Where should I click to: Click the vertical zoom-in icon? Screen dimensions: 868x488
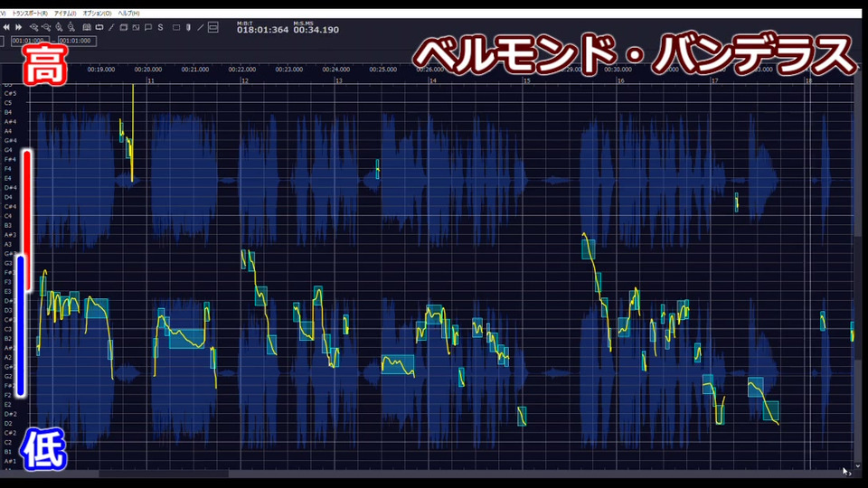click(60, 27)
